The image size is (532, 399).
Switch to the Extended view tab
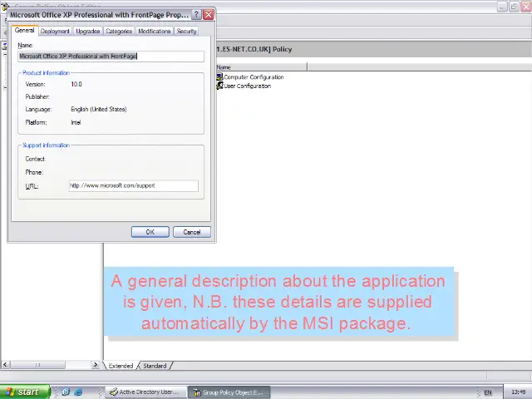point(121,366)
